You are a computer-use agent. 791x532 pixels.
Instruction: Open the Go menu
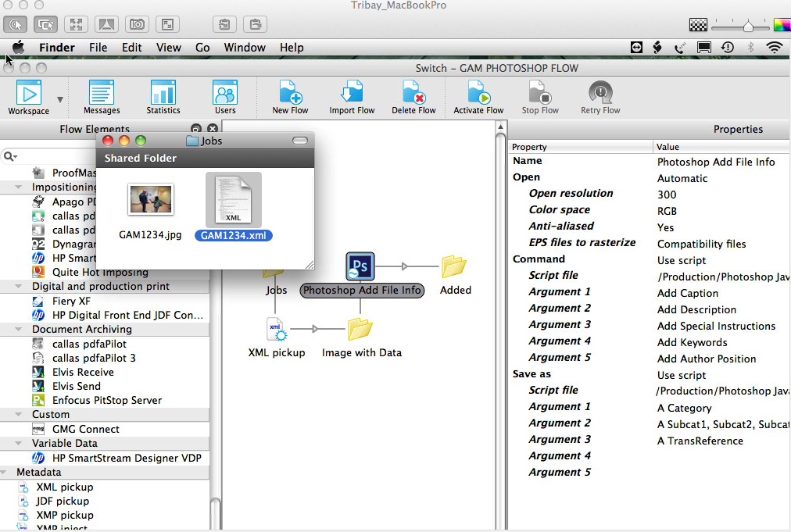(x=202, y=48)
